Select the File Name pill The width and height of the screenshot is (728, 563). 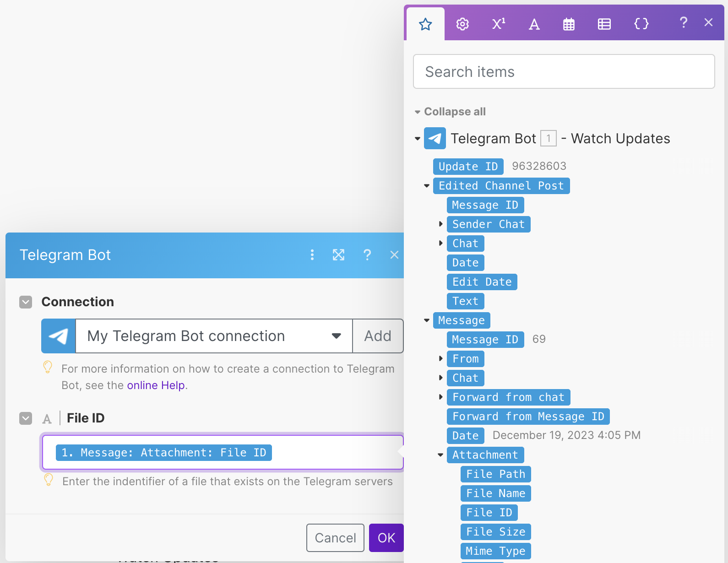click(496, 493)
